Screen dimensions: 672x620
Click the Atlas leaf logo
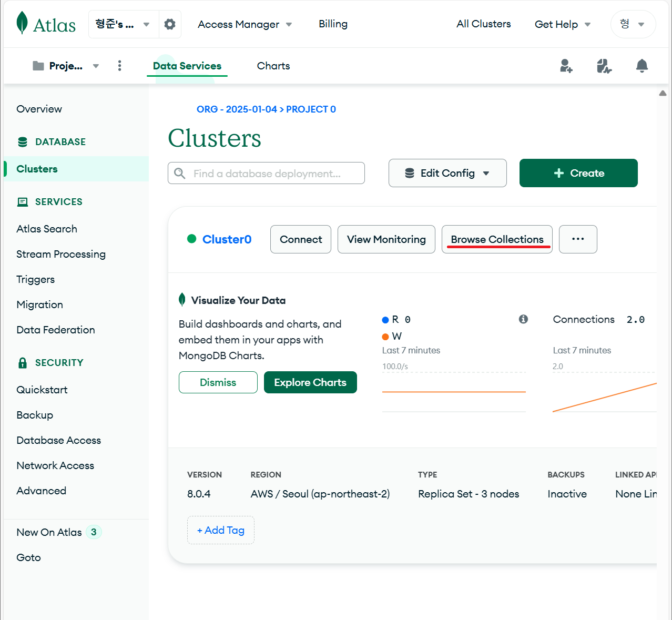pos(22,23)
